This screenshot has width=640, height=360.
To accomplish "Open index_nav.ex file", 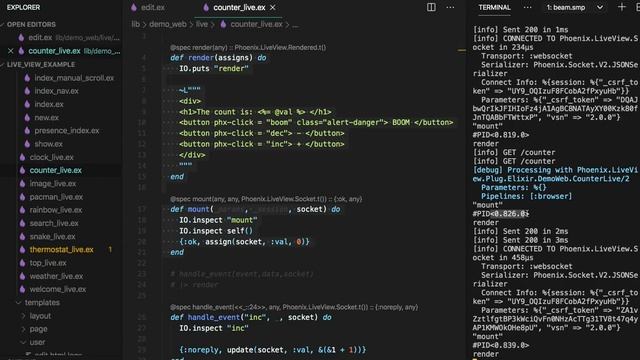I will click(x=56, y=91).
